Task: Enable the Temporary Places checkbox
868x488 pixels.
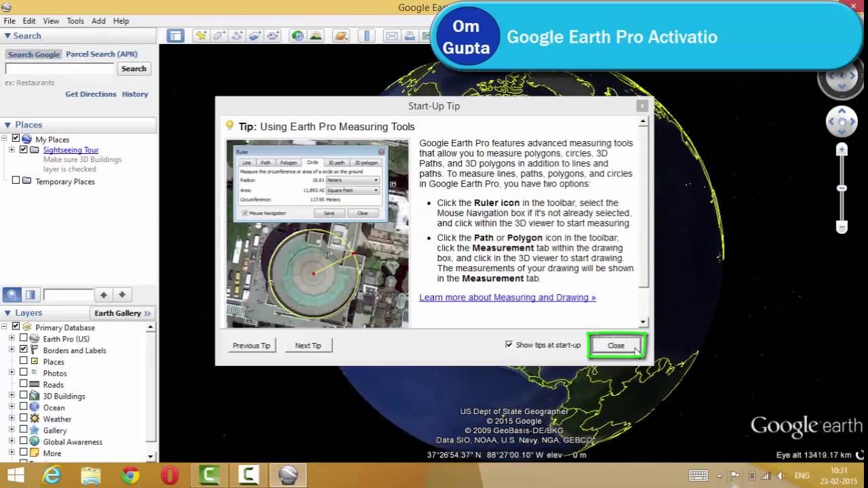Action: 16,181
